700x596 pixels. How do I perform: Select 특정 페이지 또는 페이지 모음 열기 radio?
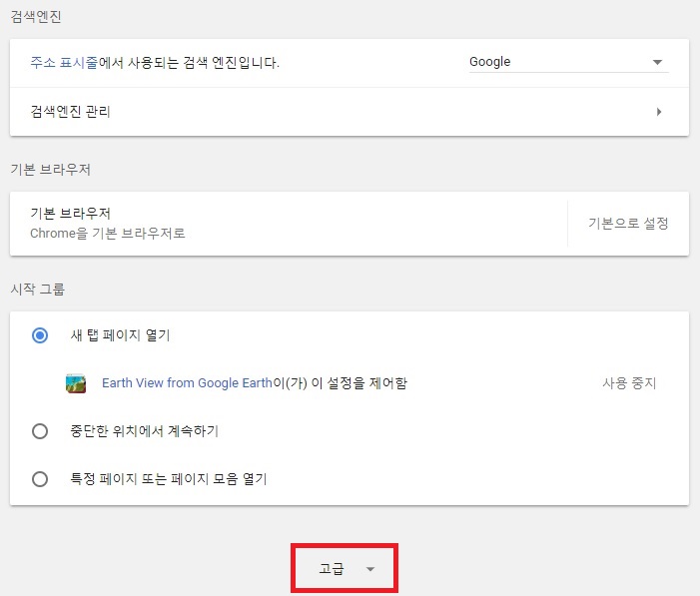coord(40,479)
